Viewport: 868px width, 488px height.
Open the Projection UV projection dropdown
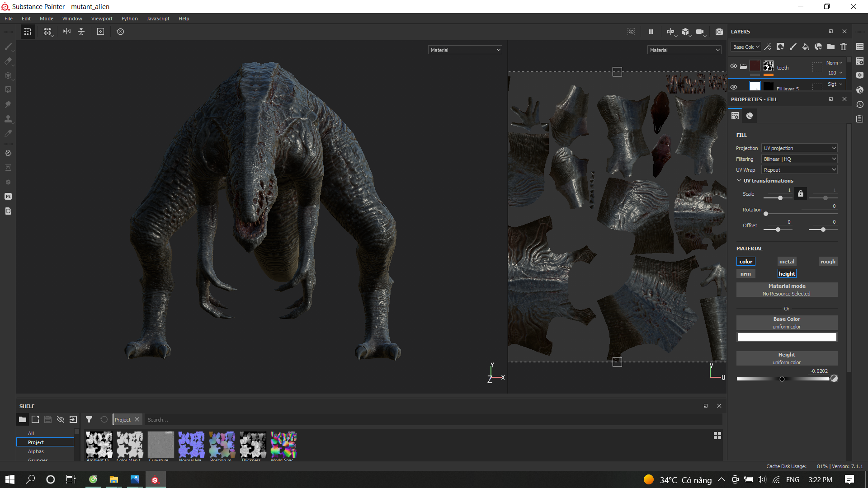799,148
